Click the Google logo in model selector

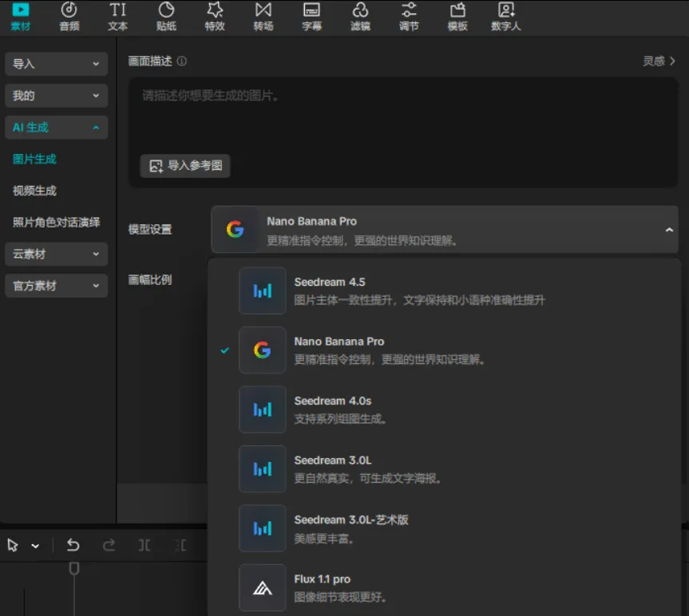235,229
